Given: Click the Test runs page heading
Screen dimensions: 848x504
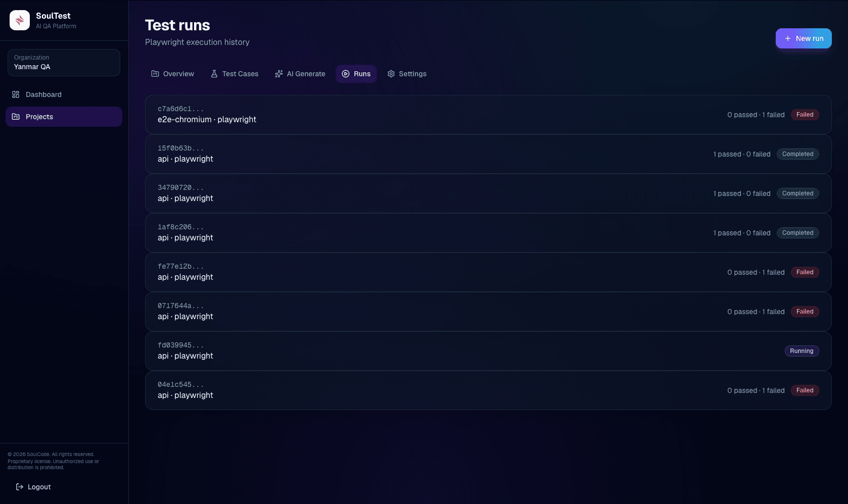Looking at the screenshot, I should click(x=177, y=25).
